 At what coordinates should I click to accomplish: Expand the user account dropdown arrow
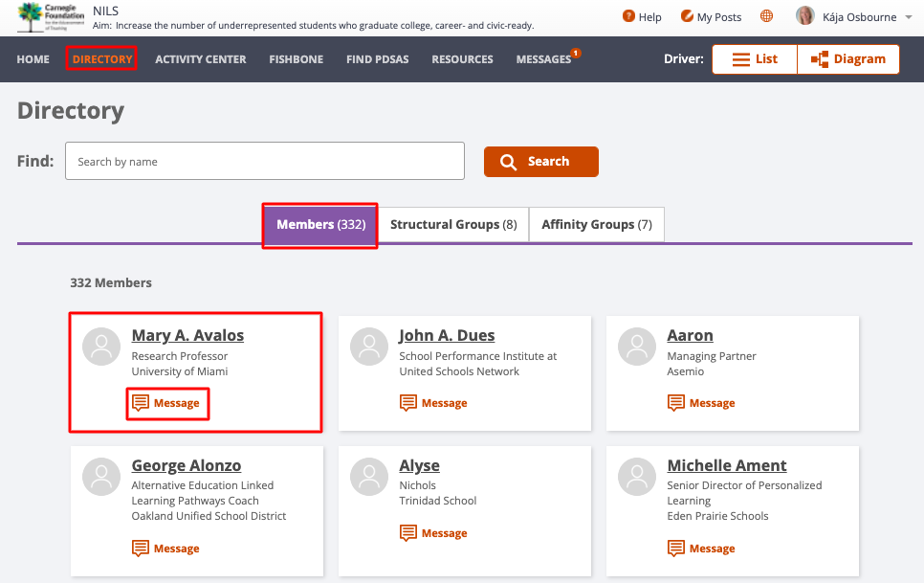pos(909,17)
